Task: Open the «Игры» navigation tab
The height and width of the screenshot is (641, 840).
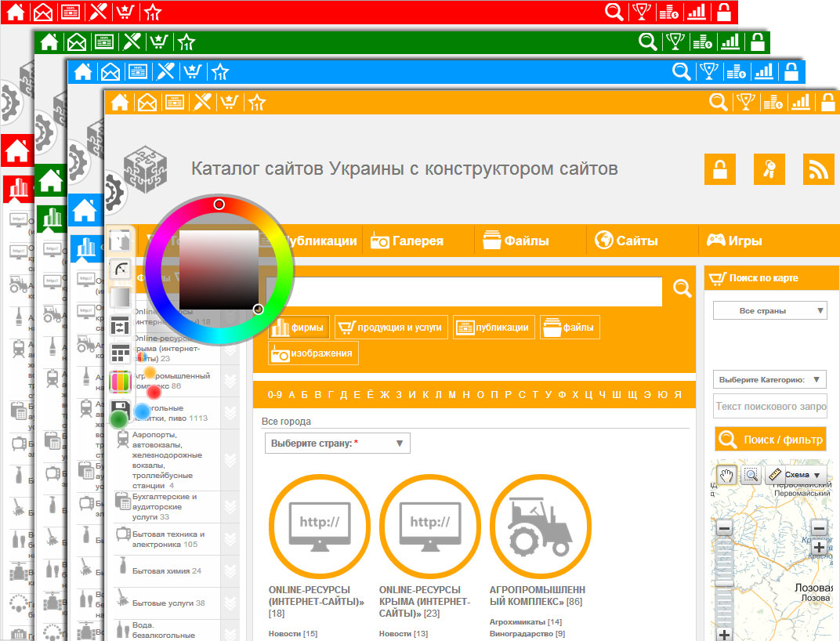Action: click(734, 241)
